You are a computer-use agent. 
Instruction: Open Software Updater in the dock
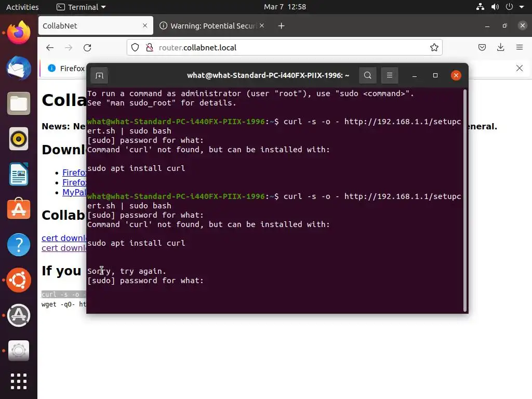19,315
